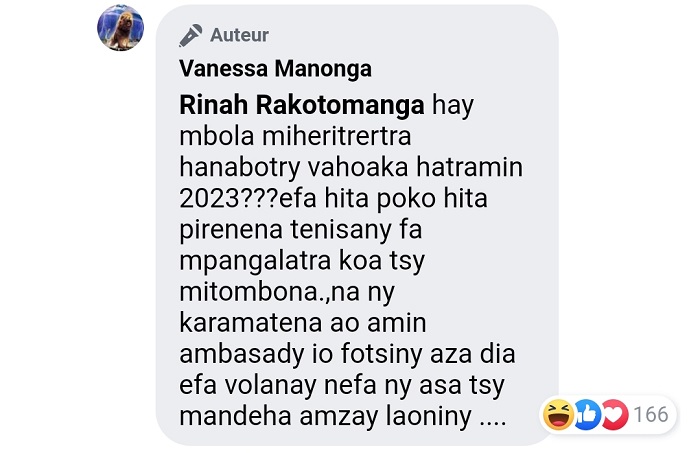Click the word 'karamatena' in the comment
Image resolution: width=700 pixels, height=453 pixels.
250,322
